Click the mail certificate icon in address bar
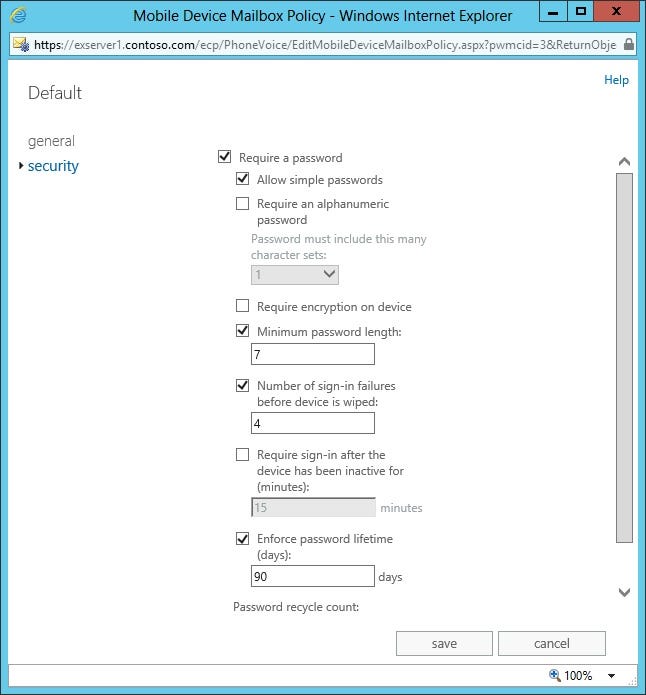The image size is (646, 695). [x=19, y=45]
